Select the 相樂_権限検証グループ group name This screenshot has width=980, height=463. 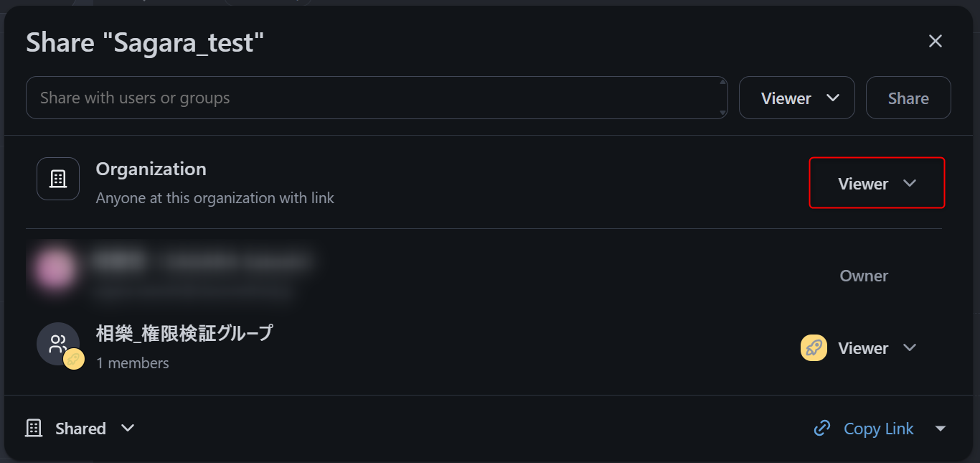(184, 334)
